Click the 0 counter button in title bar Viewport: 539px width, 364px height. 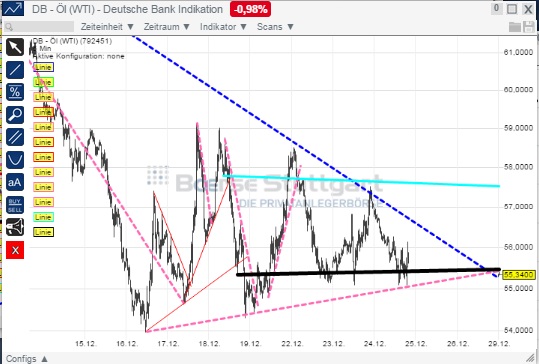[x=496, y=8]
